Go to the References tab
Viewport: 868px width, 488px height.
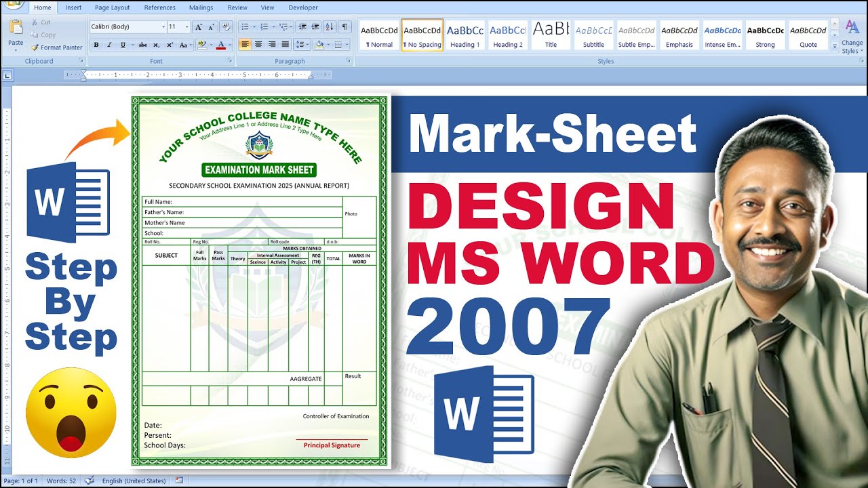159,7
